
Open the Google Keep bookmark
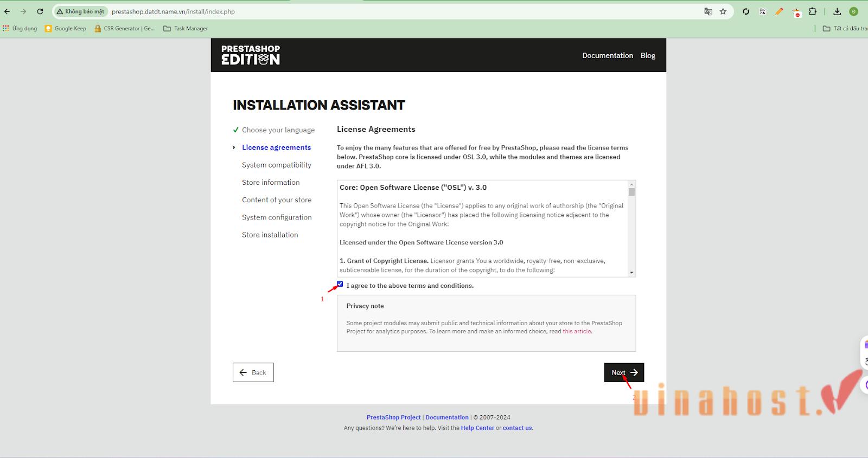click(x=66, y=28)
